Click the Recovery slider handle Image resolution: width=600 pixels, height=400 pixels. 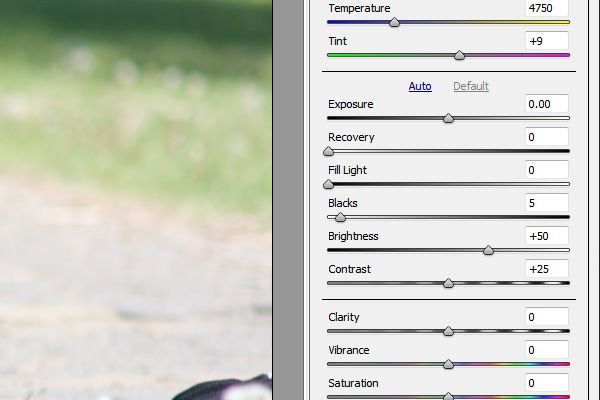[328, 152]
